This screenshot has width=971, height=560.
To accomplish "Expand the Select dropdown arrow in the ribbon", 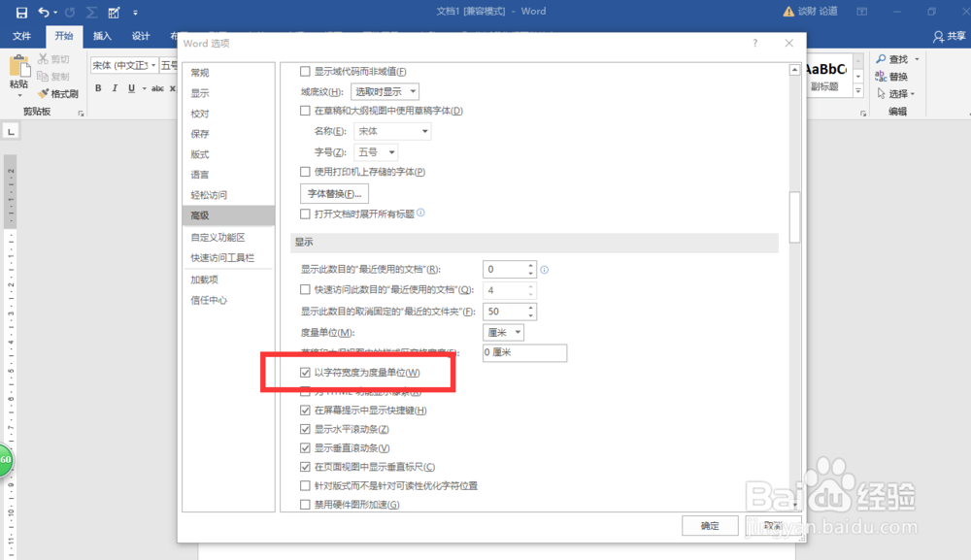I will tap(913, 93).
